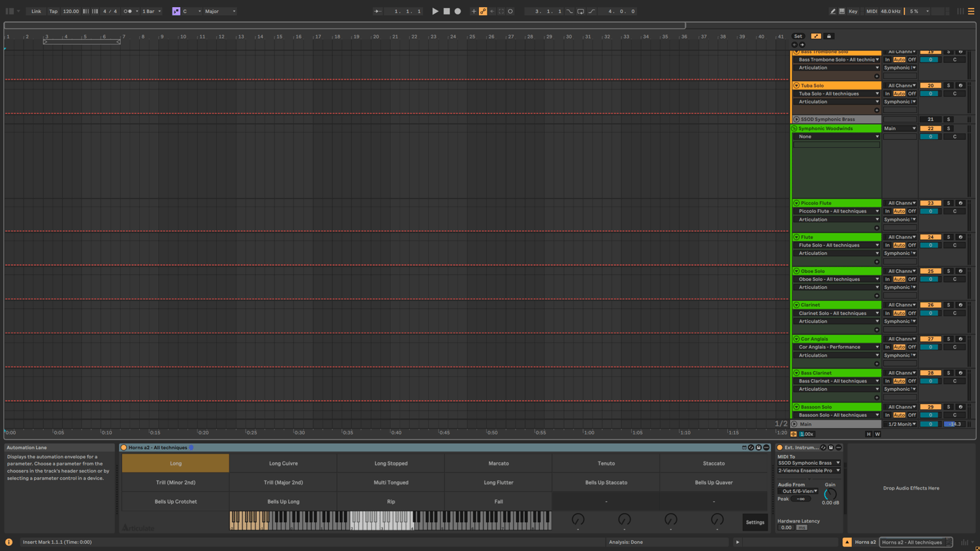Open the Flute track Articulation parameter chooser
980x551 pixels.
(837, 254)
